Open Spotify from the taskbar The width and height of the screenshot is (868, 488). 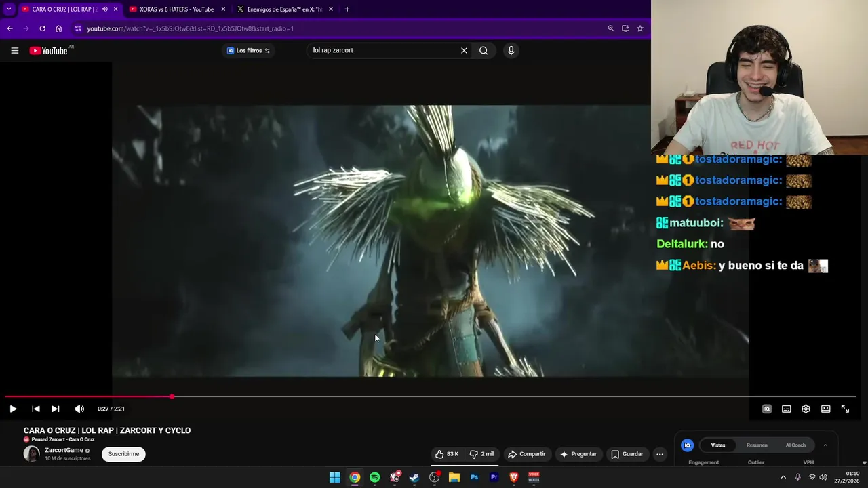(x=374, y=477)
